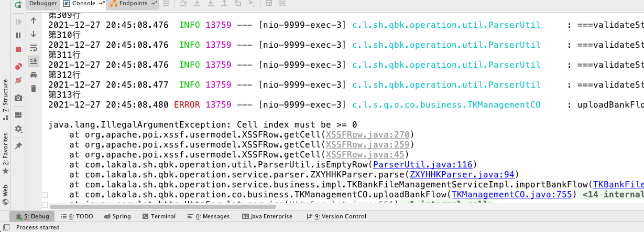
Task: Click the Step Out toolbar icon
Action: coord(224,4)
